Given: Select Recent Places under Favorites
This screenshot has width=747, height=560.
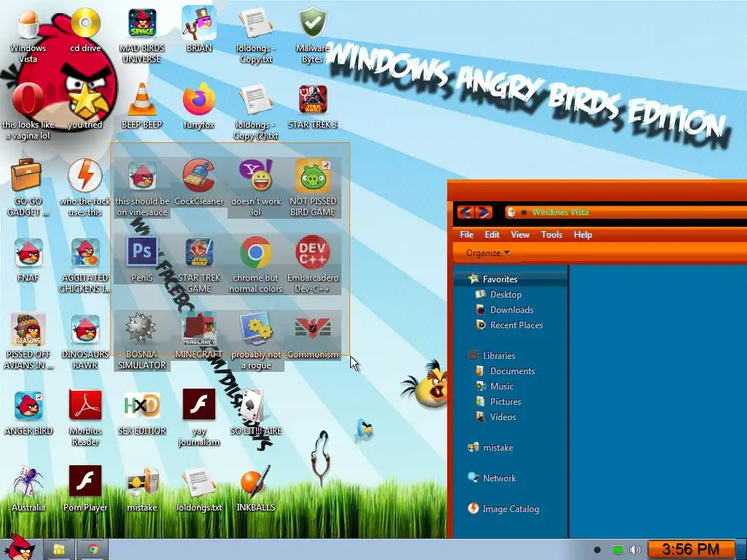Looking at the screenshot, I should (x=516, y=324).
